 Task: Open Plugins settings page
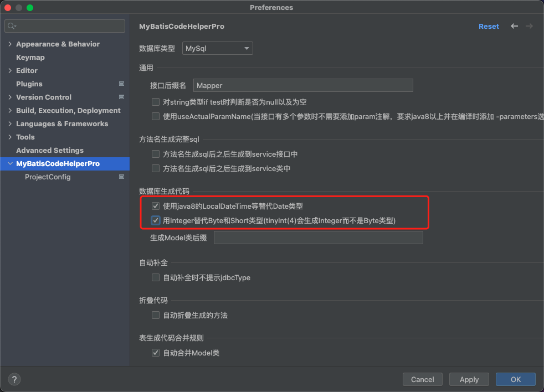click(x=29, y=84)
